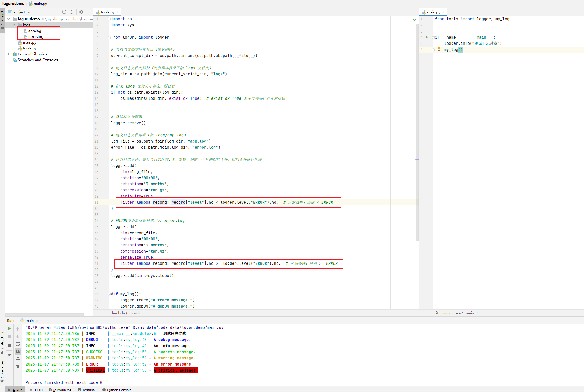Run main.py from the editor gutter arrow

coord(426,37)
